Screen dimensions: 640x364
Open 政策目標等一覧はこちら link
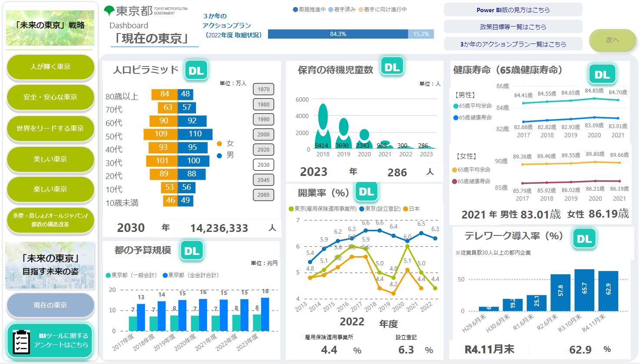coord(513,27)
